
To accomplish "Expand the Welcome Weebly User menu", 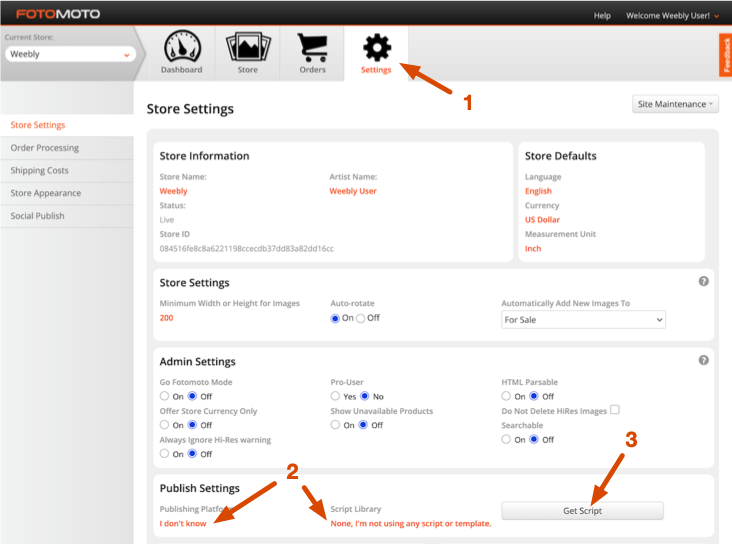I will [x=672, y=16].
